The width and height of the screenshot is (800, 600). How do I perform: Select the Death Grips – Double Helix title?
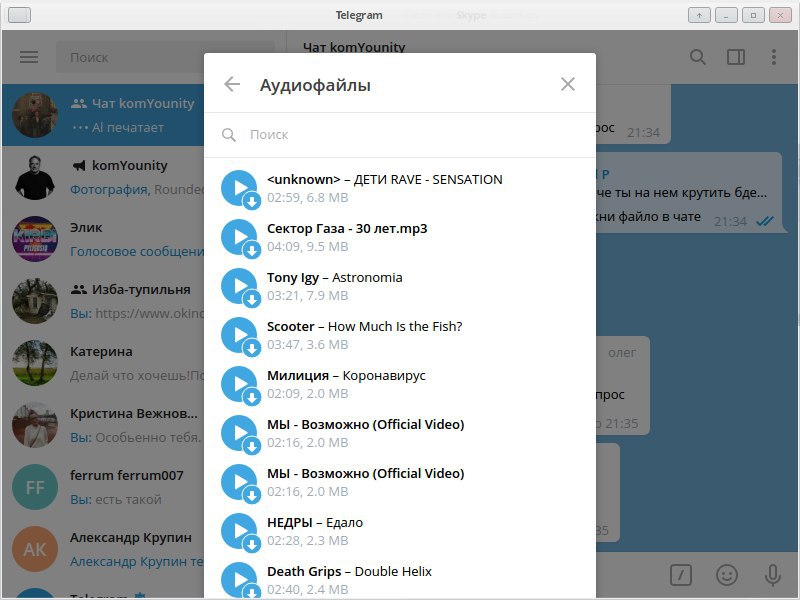click(x=349, y=571)
